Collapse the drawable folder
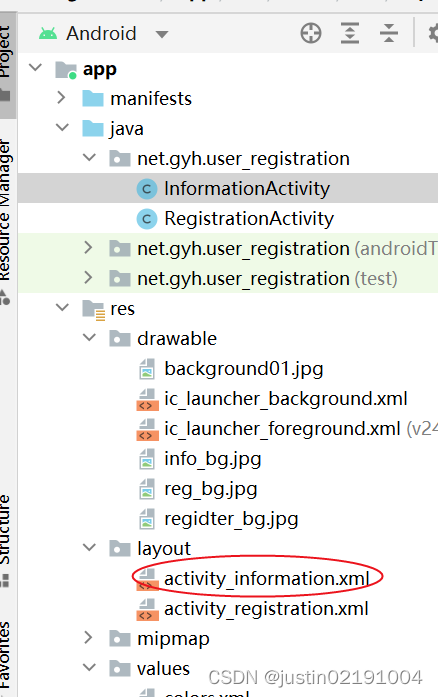Screen dimensions: 438x697 [89, 338]
